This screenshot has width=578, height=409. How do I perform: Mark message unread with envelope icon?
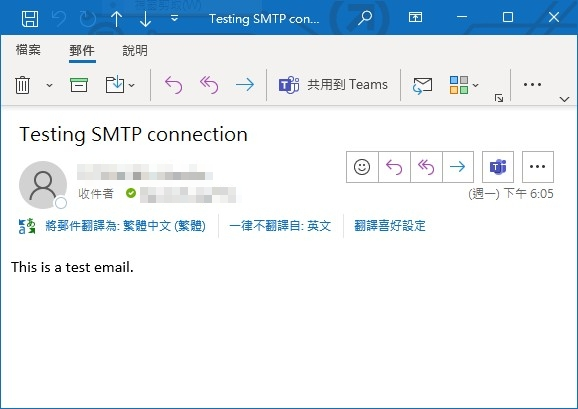422,85
